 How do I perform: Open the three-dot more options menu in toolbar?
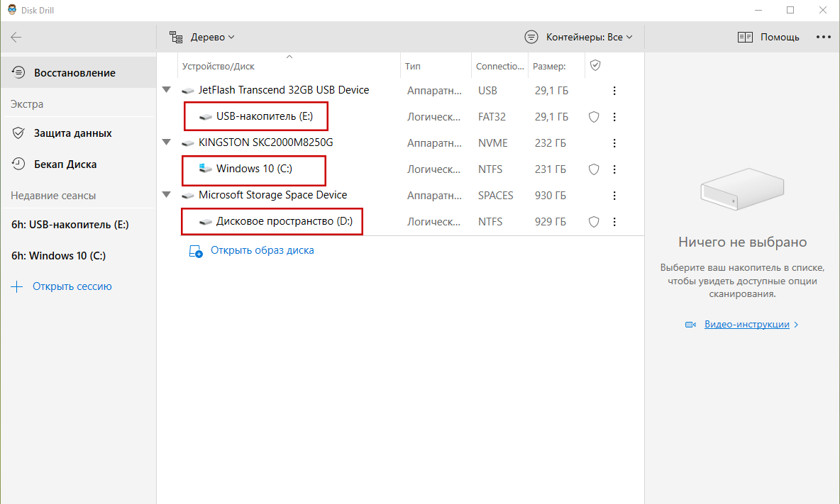click(x=824, y=37)
